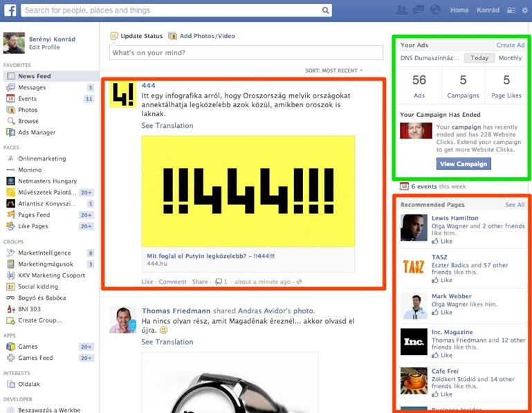Like the TASZ recommended page
532x413 pixels.
(442, 280)
